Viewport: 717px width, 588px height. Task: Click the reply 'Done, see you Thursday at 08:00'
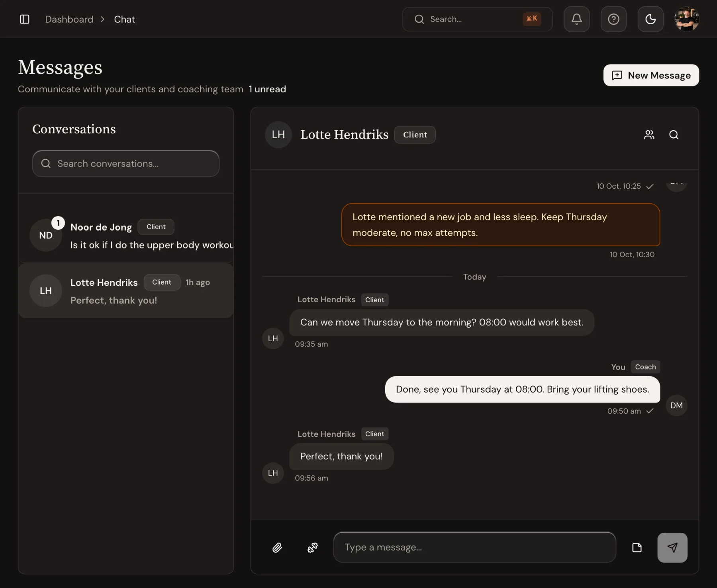(x=523, y=389)
